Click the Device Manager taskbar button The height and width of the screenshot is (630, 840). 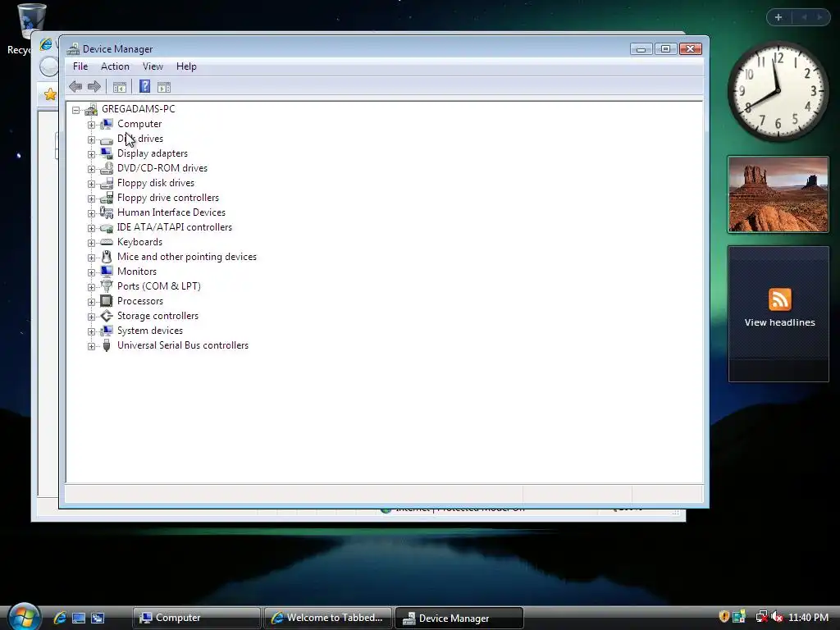coord(459,618)
